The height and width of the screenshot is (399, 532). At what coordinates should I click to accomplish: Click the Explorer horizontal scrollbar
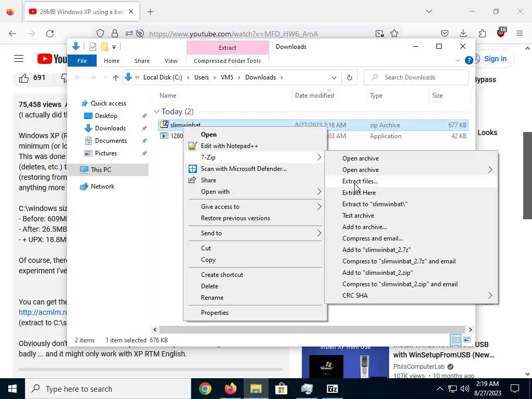pos(312,329)
